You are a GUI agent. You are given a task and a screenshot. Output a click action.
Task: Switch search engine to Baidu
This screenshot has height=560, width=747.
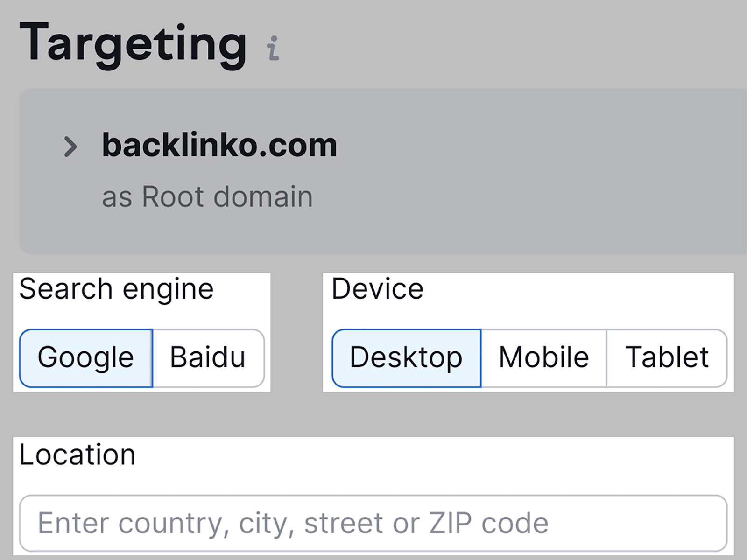(x=208, y=358)
